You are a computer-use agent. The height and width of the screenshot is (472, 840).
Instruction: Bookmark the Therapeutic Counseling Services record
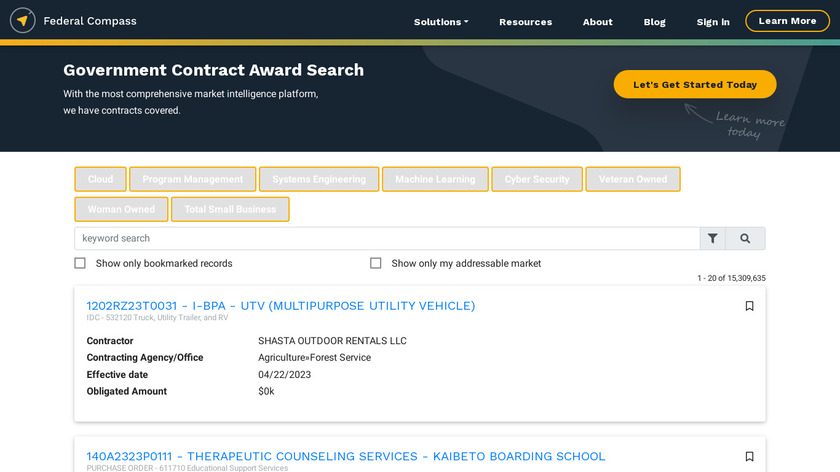click(749, 456)
